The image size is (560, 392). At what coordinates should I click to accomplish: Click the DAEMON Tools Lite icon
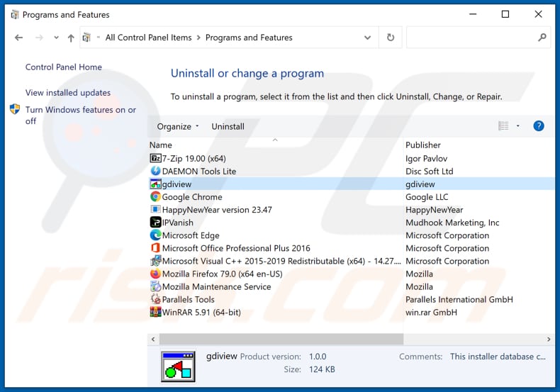point(155,171)
